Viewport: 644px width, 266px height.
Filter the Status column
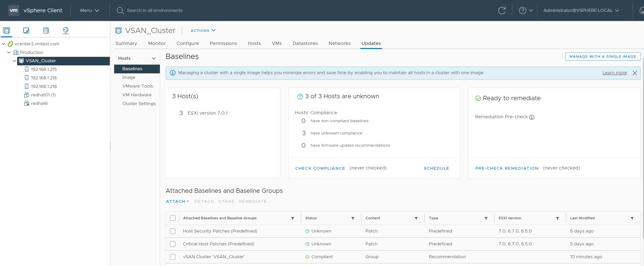tap(353, 218)
